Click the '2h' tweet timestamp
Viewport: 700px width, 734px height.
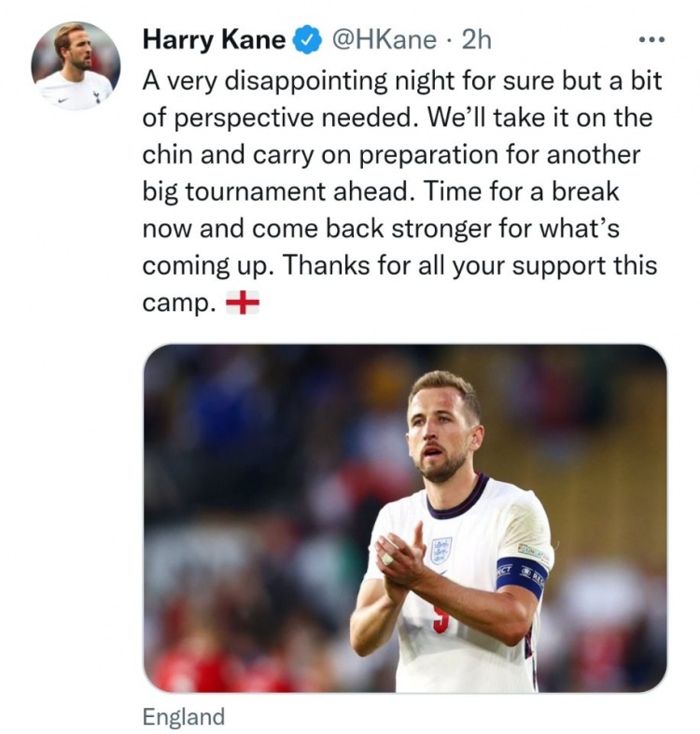click(476, 40)
